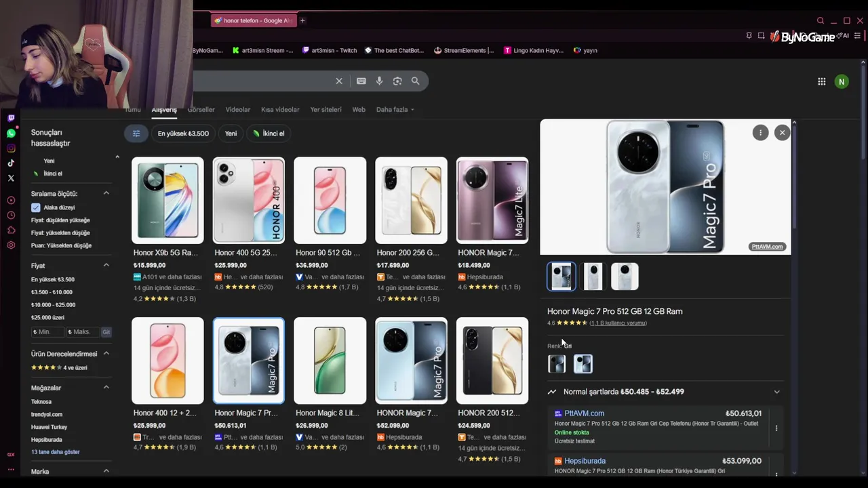Open the Google apps grid
The width and height of the screenshot is (868, 488).
pyautogui.click(x=821, y=81)
